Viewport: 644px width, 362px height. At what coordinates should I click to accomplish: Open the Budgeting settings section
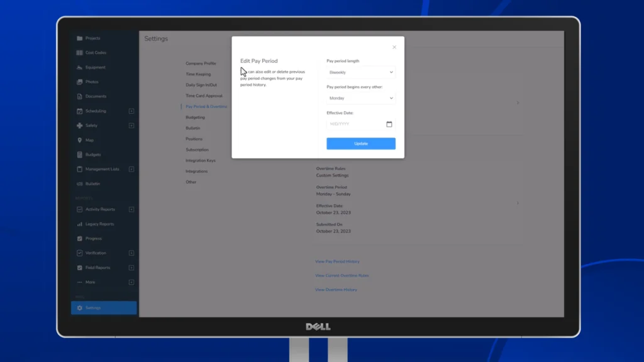(x=195, y=118)
